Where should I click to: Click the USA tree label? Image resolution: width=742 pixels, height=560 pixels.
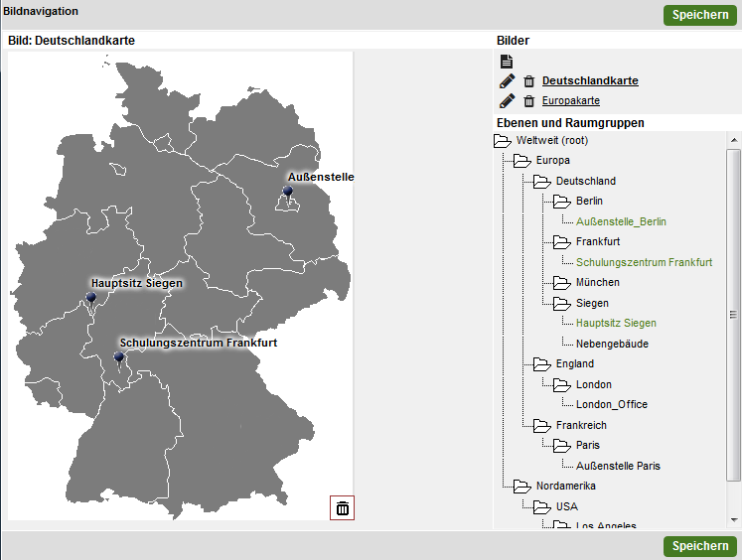[566, 506]
